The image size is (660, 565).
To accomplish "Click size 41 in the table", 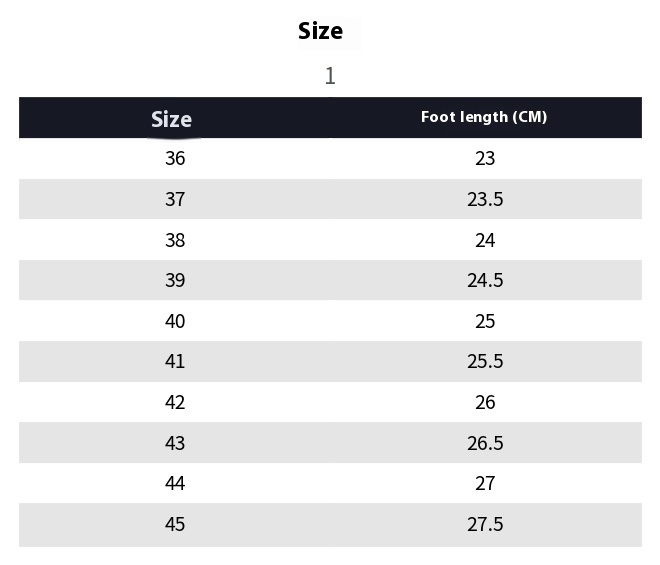I will pos(175,361).
